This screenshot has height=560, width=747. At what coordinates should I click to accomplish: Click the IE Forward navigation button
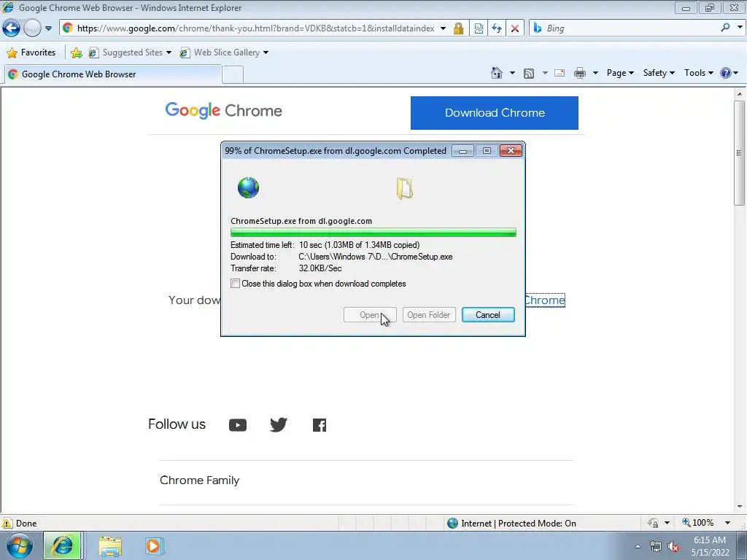32,28
